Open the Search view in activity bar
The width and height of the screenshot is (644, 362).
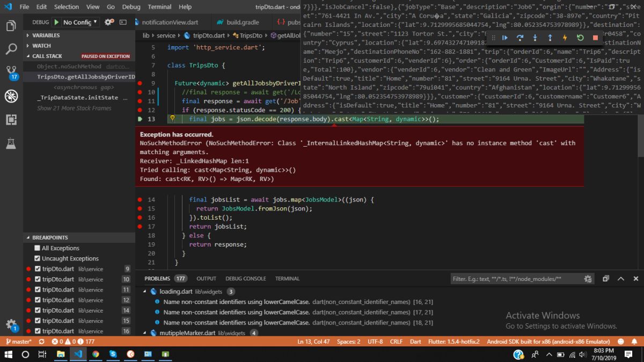click(x=11, y=49)
